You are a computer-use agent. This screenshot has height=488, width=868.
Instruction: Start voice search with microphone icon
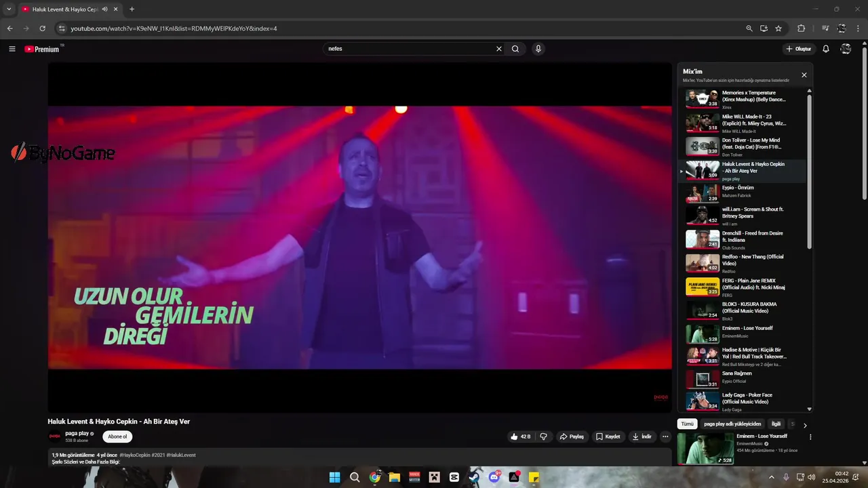pos(538,49)
